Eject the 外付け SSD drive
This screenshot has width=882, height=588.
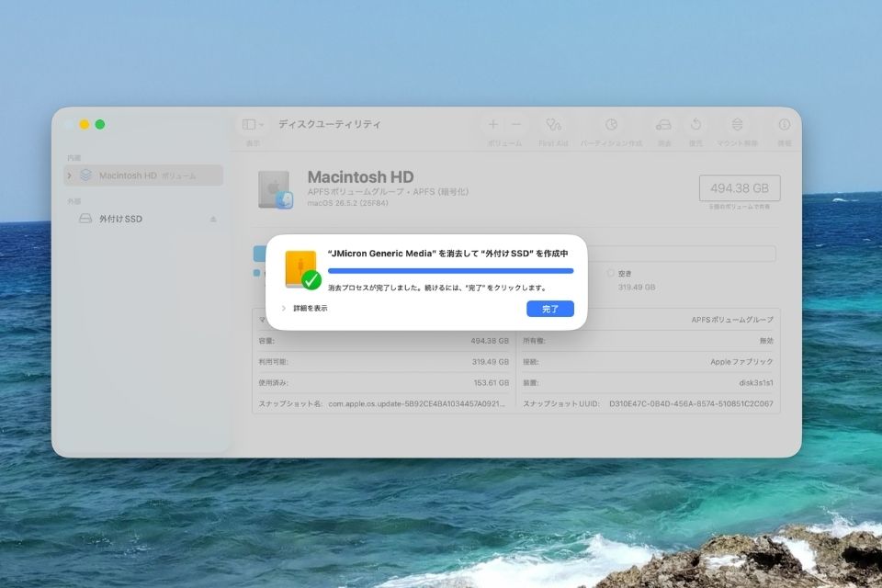(213, 219)
